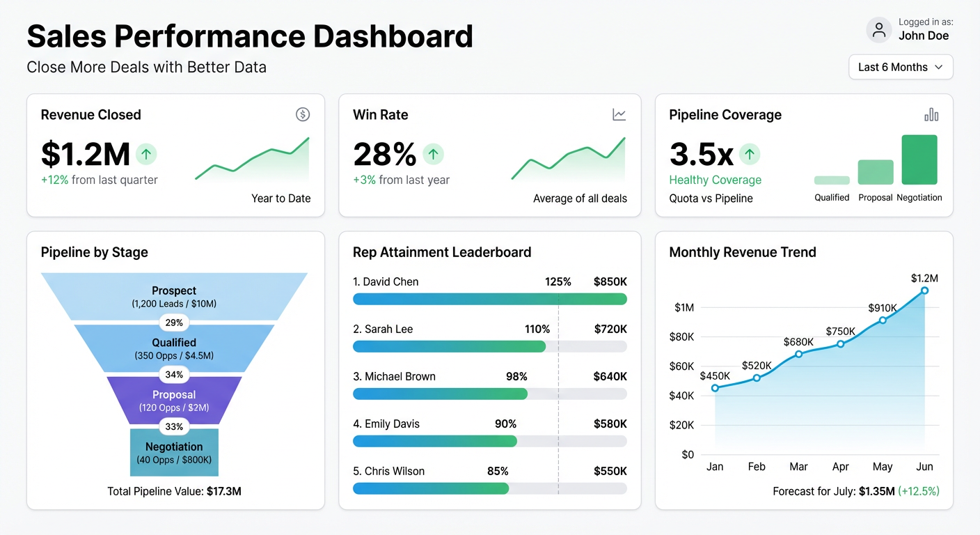Click the Jun label on the x-axis
This screenshot has height=535, width=980.
pyautogui.click(x=924, y=467)
